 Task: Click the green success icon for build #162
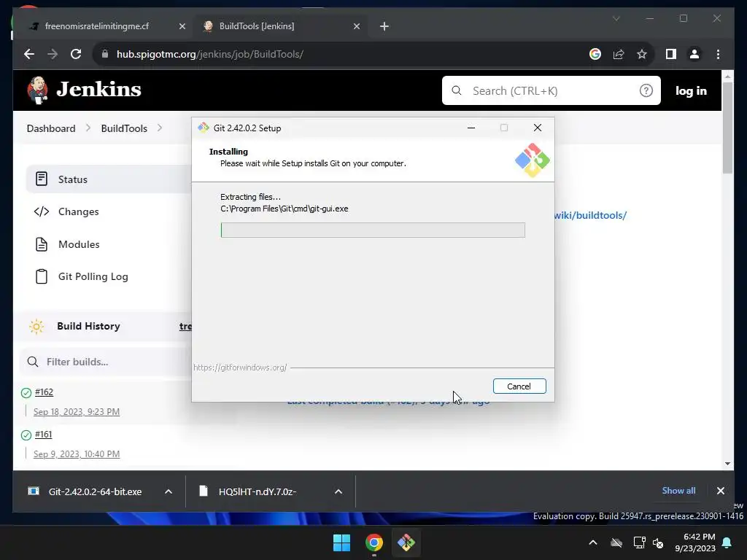click(26, 393)
